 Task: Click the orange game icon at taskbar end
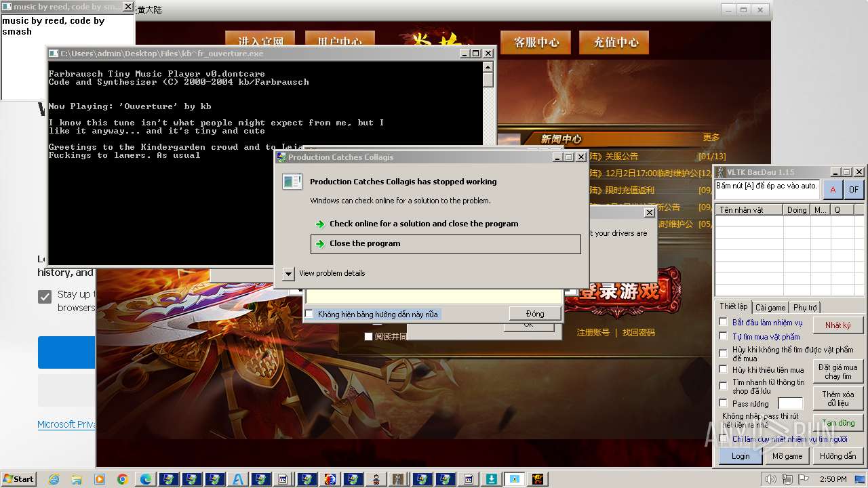pyautogui.click(x=538, y=479)
